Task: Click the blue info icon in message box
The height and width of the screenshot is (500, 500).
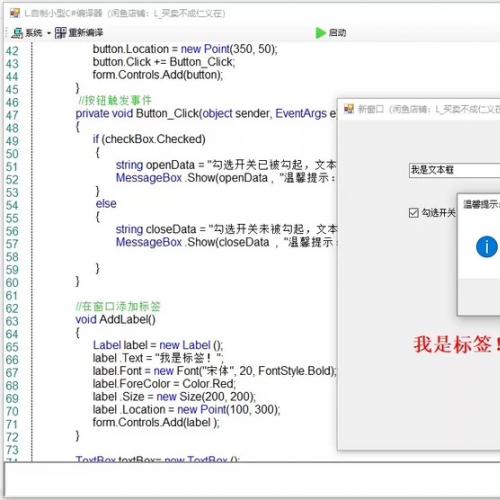Action: tap(487, 247)
